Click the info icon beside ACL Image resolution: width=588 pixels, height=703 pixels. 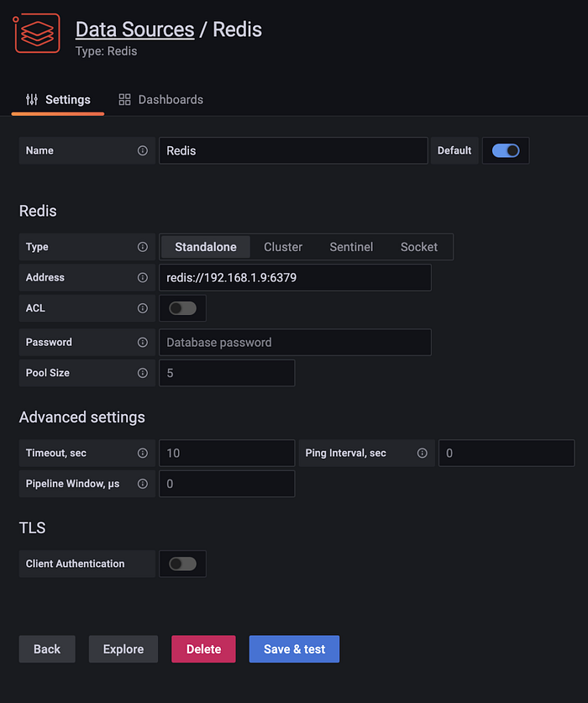pos(143,308)
